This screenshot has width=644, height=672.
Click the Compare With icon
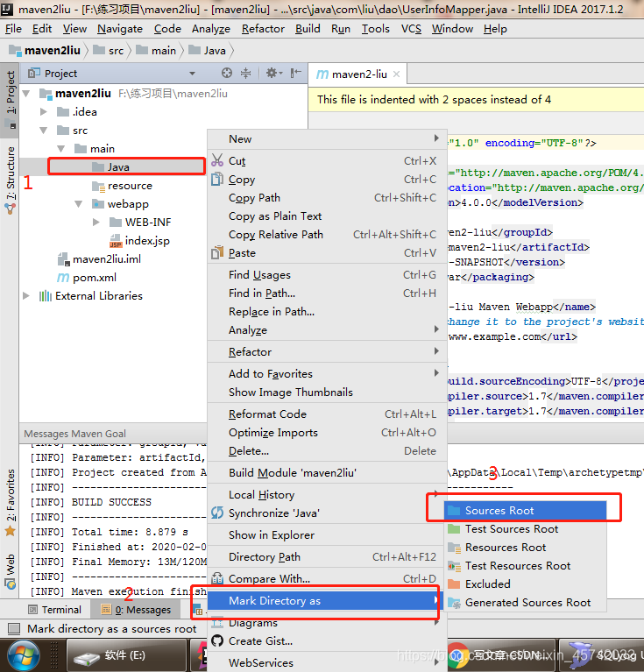tap(217, 578)
